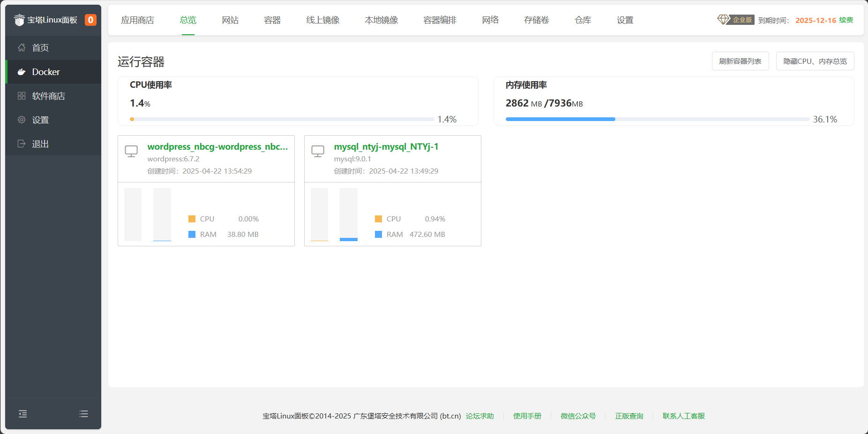Click the memory usage progress bar
This screenshot has width=868, height=434.
coord(657,119)
